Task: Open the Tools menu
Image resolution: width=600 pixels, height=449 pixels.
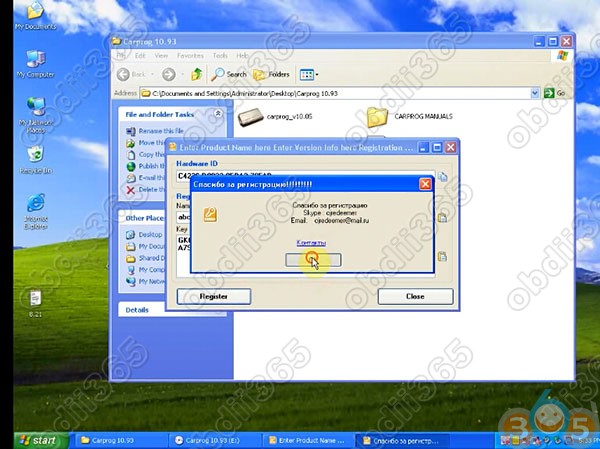Action: tap(220, 56)
